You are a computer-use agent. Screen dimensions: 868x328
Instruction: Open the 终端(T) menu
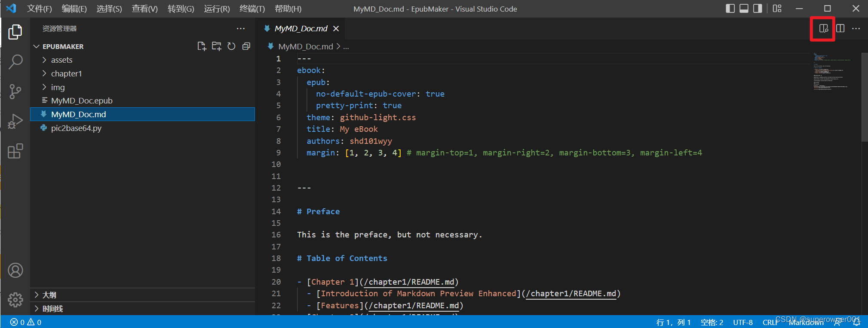pyautogui.click(x=252, y=9)
